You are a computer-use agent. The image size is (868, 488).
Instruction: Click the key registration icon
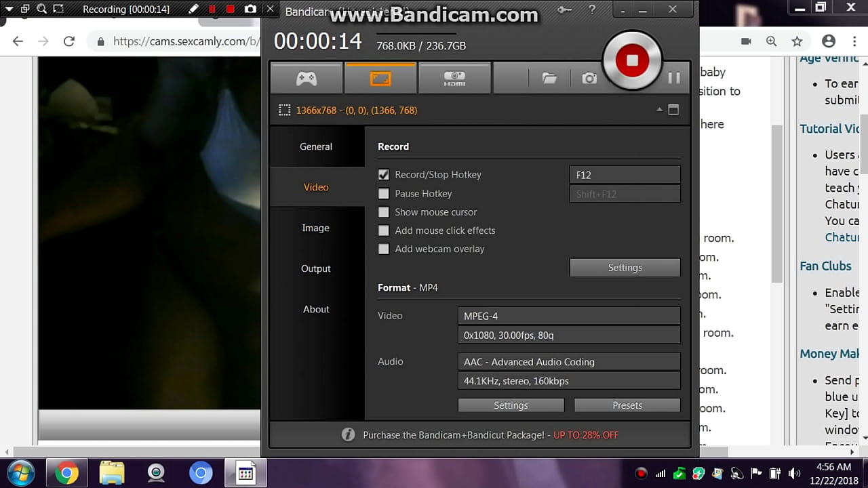tap(564, 9)
